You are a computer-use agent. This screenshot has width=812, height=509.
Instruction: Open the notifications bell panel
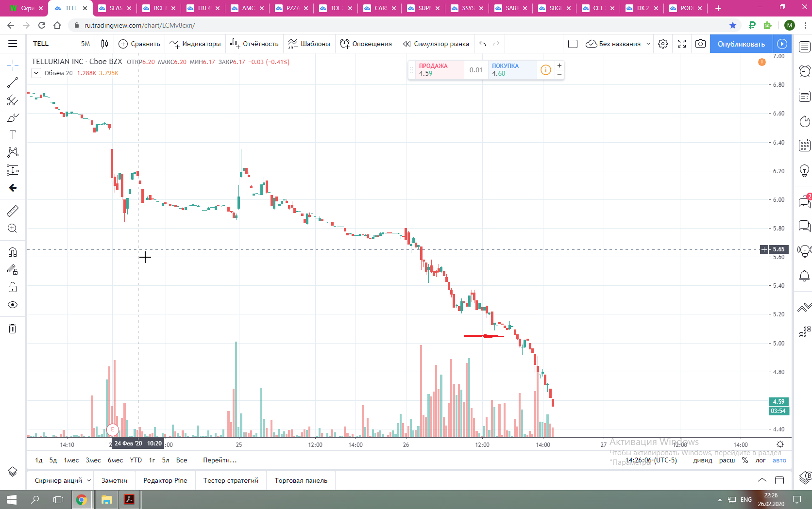click(x=805, y=276)
